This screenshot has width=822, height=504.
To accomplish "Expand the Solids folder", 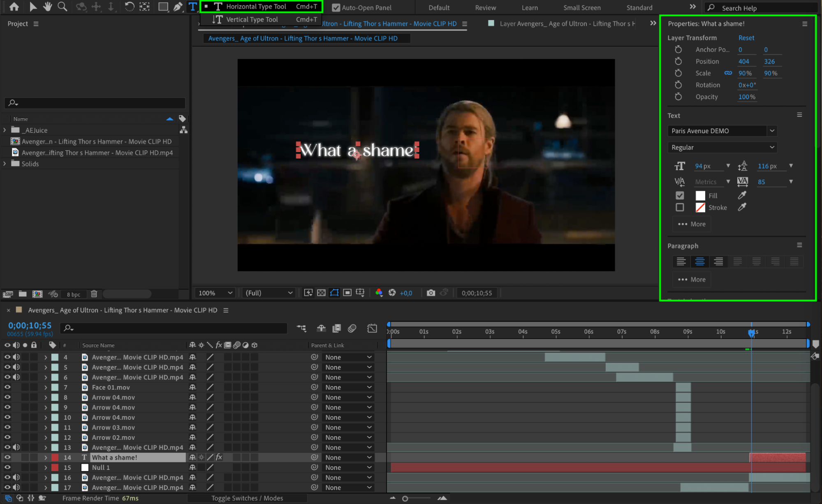I will coord(5,164).
